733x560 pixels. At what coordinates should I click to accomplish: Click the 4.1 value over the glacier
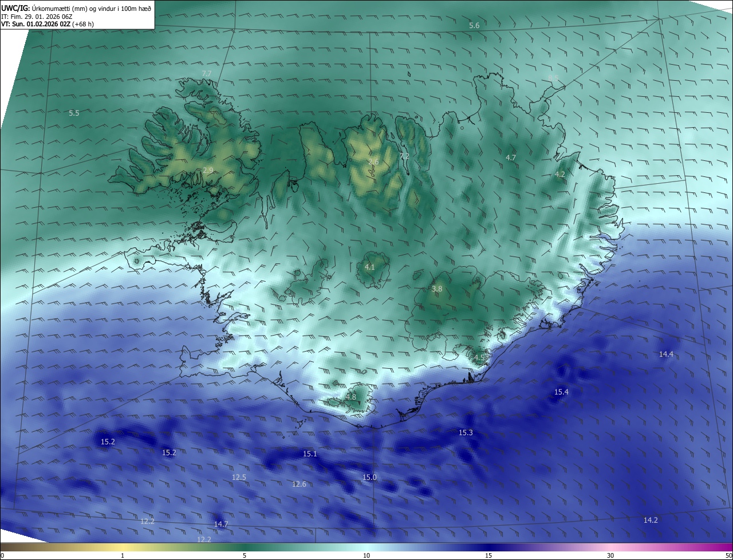click(x=369, y=267)
